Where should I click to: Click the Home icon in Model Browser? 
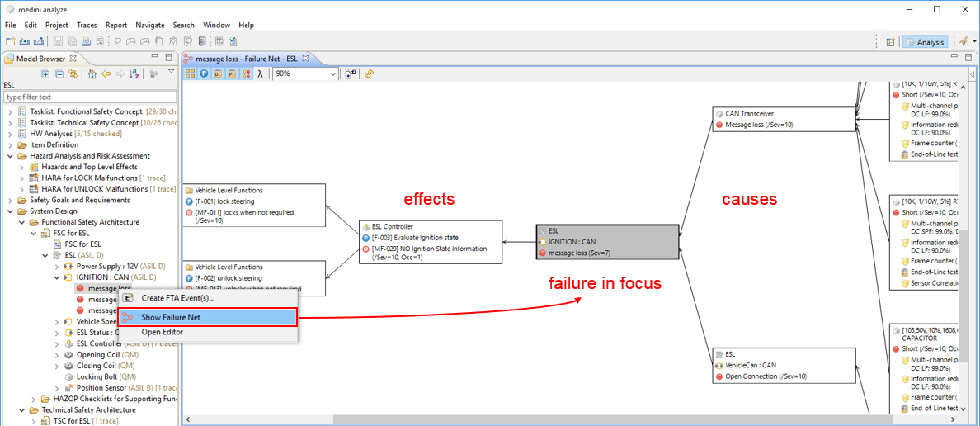(92, 73)
